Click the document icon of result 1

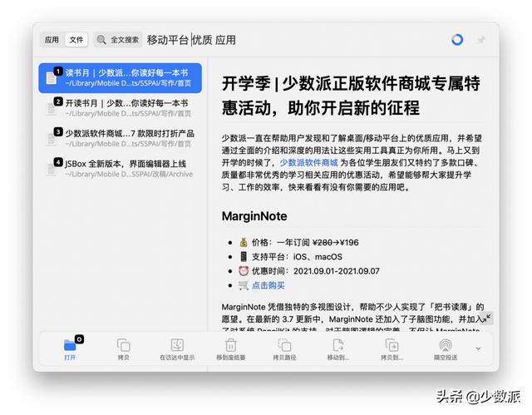point(52,78)
